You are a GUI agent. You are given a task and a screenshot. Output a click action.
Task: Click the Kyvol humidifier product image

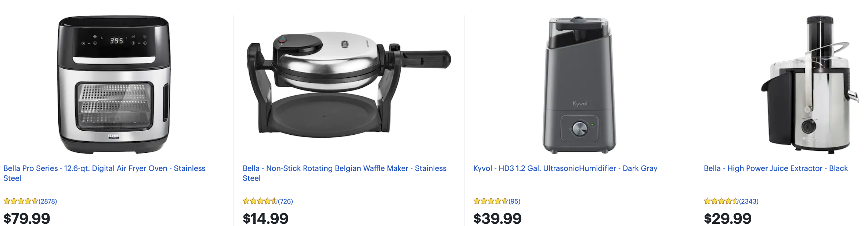(579, 84)
